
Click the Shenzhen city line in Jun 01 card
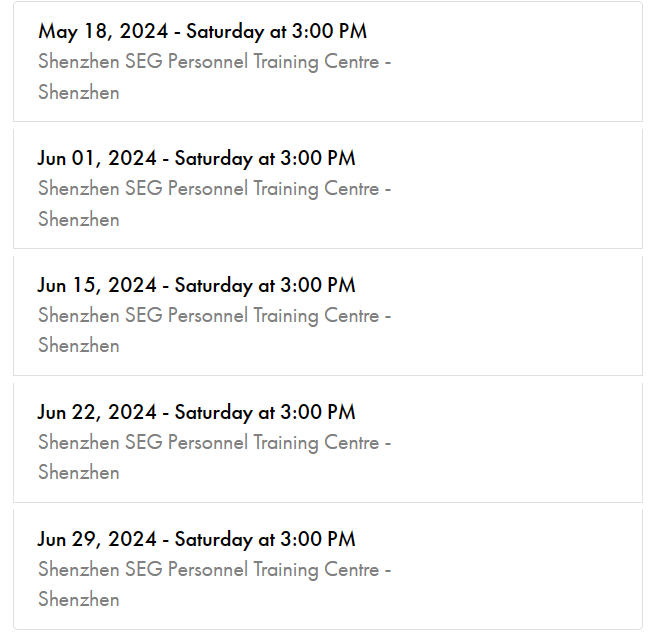[x=79, y=219]
